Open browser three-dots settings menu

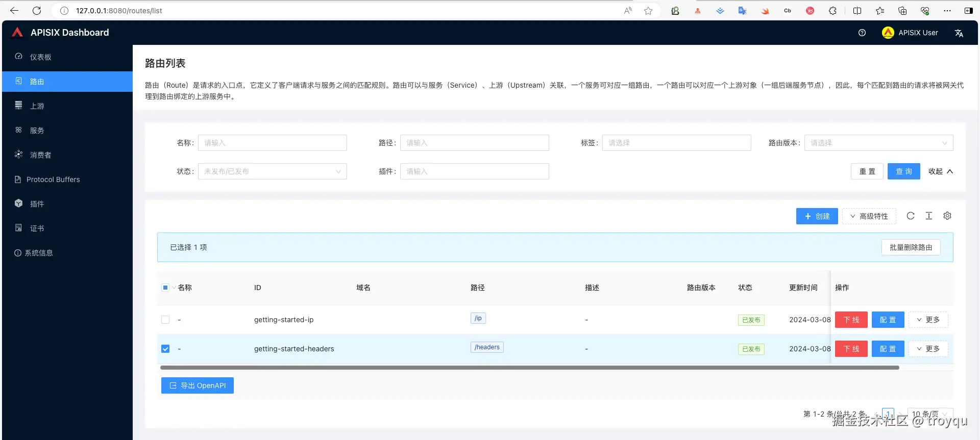click(947, 11)
